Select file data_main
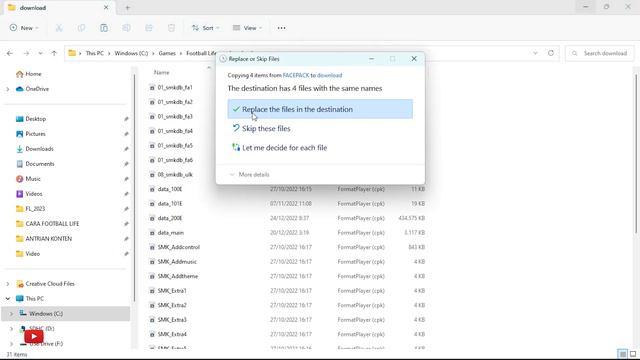The width and height of the screenshot is (640, 360). click(x=171, y=233)
